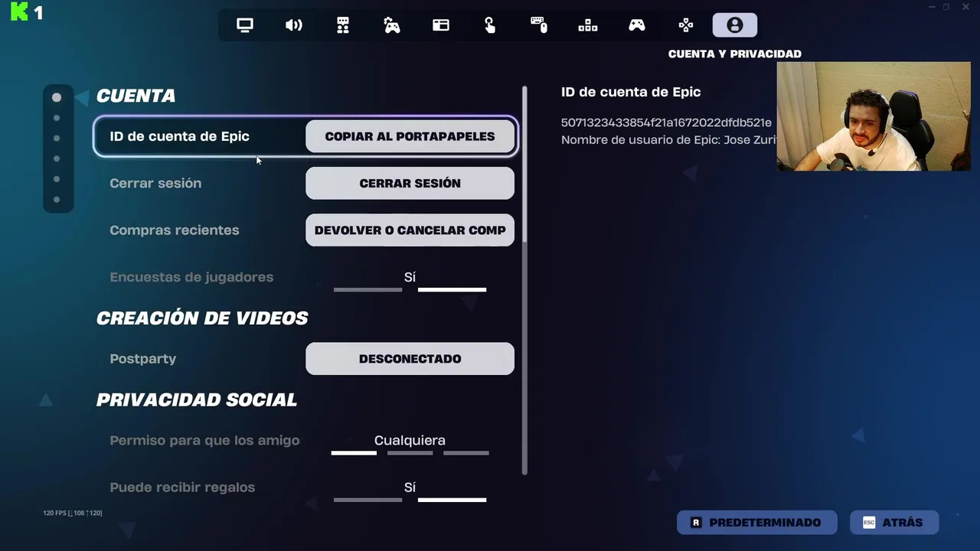Jump to sixth section dot in sidebar
The image size is (980, 551).
57,200
